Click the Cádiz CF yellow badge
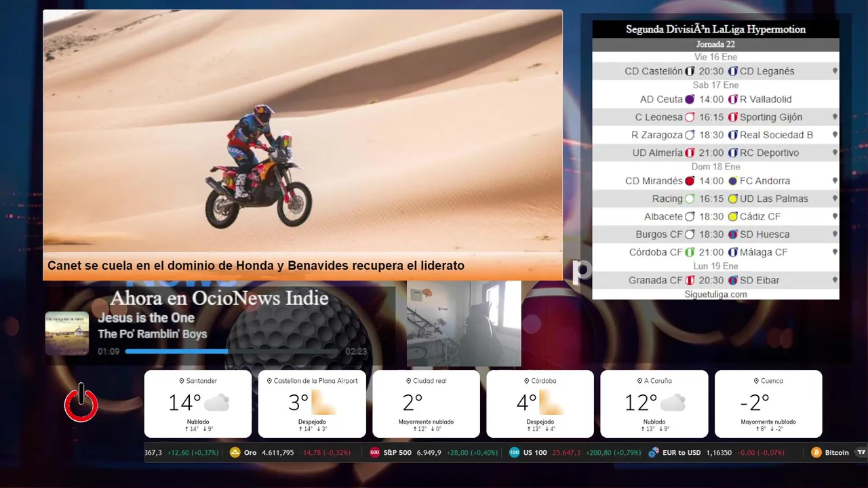 (x=733, y=217)
